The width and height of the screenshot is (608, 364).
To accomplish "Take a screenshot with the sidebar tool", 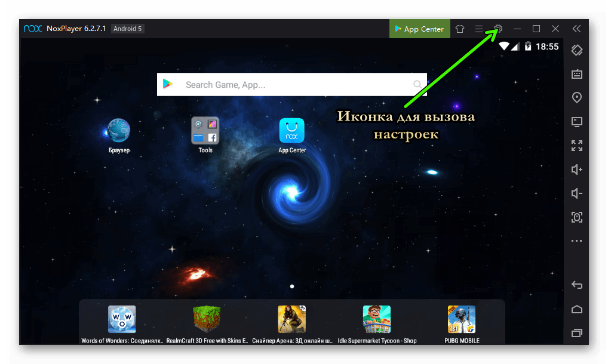I will (576, 217).
